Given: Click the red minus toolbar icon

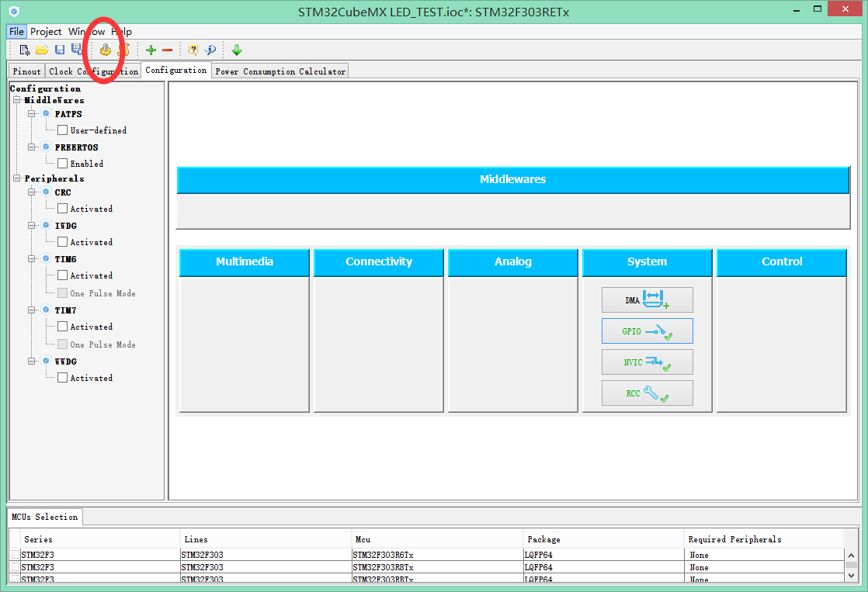Looking at the screenshot, I should (167, 50).
